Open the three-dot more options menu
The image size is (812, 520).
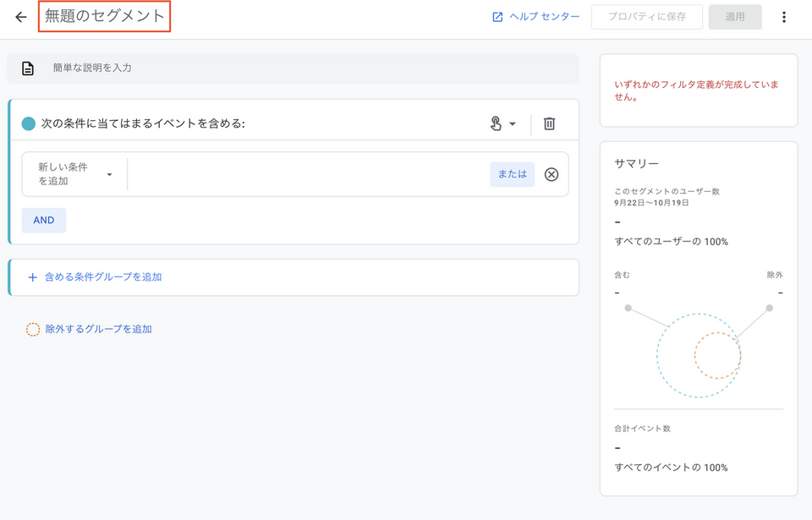click(x=784, y=17)
